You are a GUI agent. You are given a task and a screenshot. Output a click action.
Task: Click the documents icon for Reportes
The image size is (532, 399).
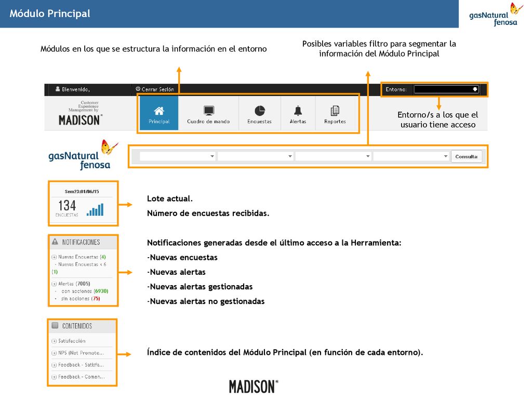pyautogui.click(x=335, y=111)
